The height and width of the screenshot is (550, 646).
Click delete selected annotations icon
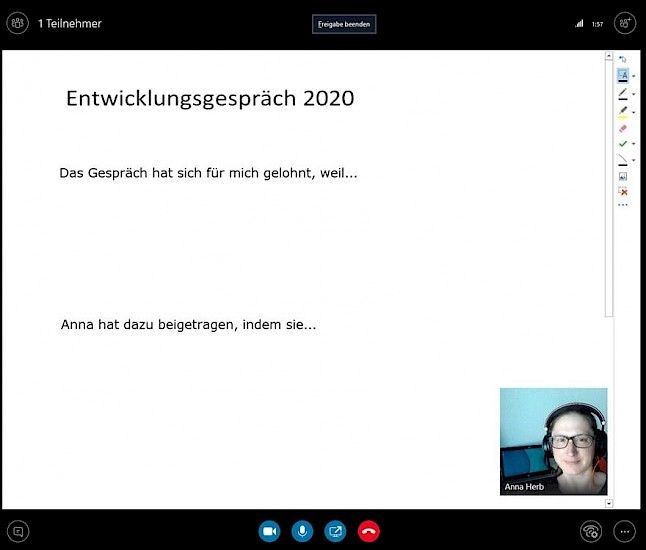pyautogui.click(x=623, y=191)
